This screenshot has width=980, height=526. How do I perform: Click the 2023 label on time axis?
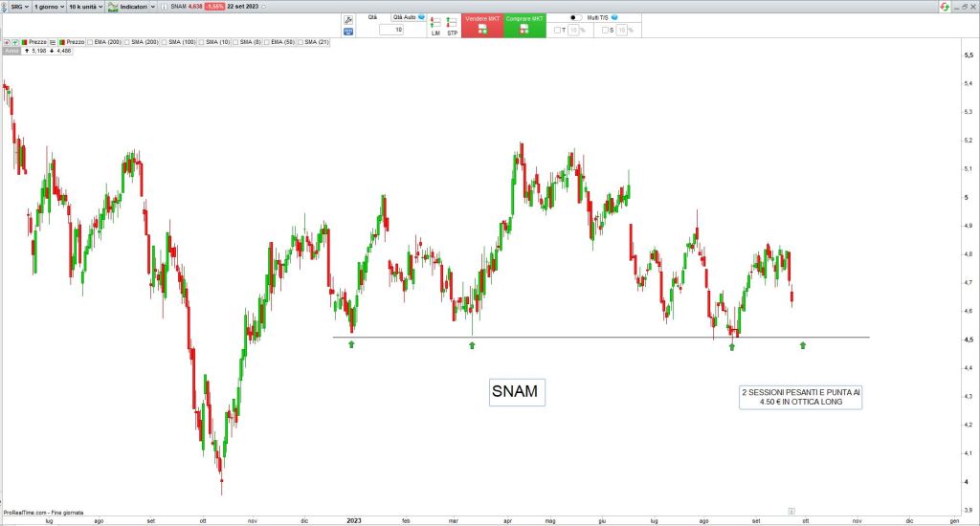click(x=354, y=520)
